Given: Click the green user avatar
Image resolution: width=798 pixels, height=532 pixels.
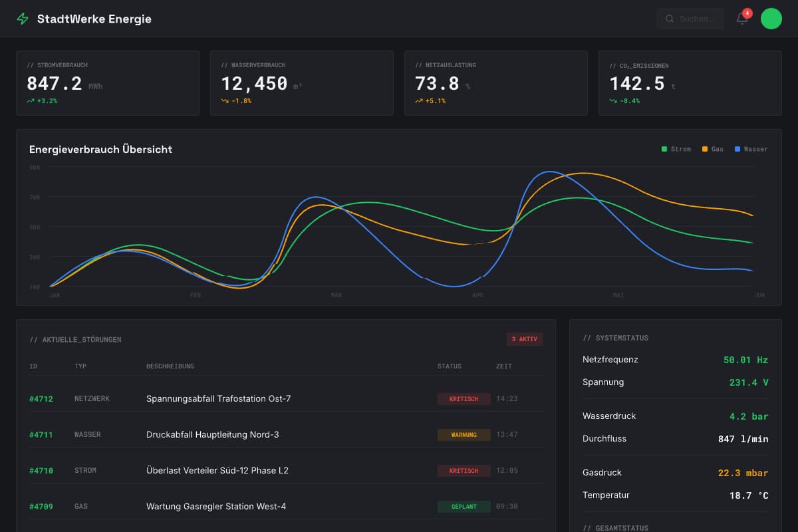Looking at the screenshot, I should pos(771,19).
